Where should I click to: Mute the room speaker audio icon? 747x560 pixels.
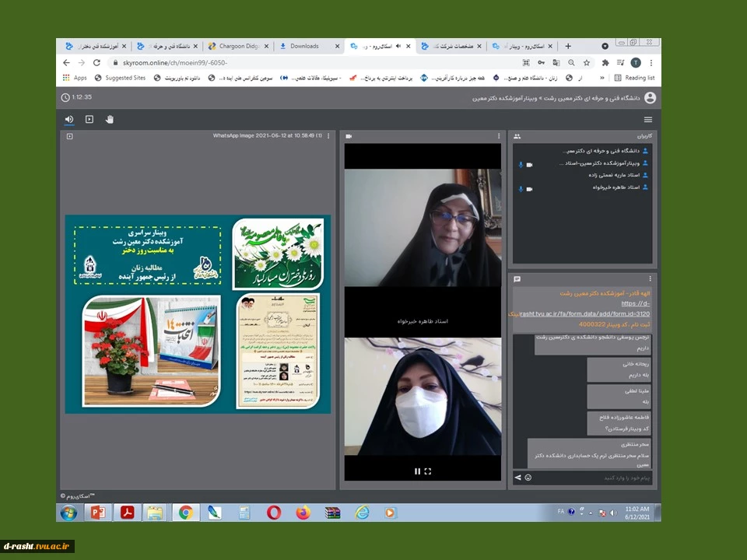coord(69,120)
